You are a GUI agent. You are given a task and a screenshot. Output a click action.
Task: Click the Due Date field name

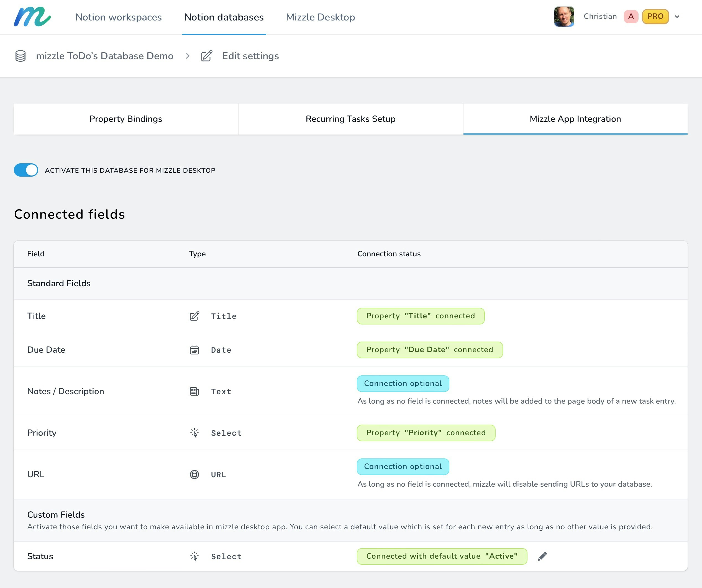click(x=46, y=350)
